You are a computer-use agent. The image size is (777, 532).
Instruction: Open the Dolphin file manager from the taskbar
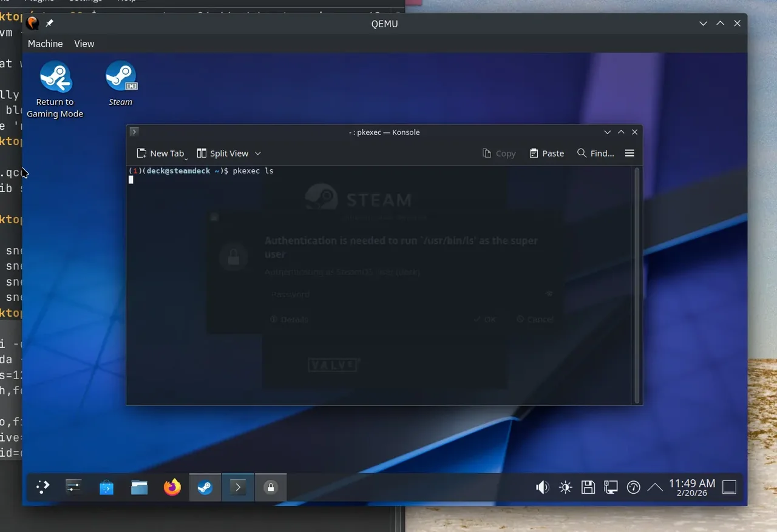coord(140,487)
